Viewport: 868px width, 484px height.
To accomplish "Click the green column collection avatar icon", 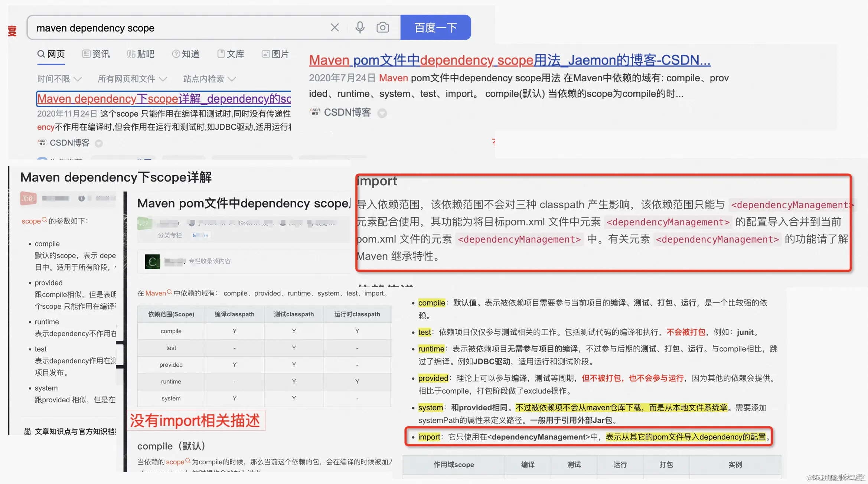I will tap(153, 261).
